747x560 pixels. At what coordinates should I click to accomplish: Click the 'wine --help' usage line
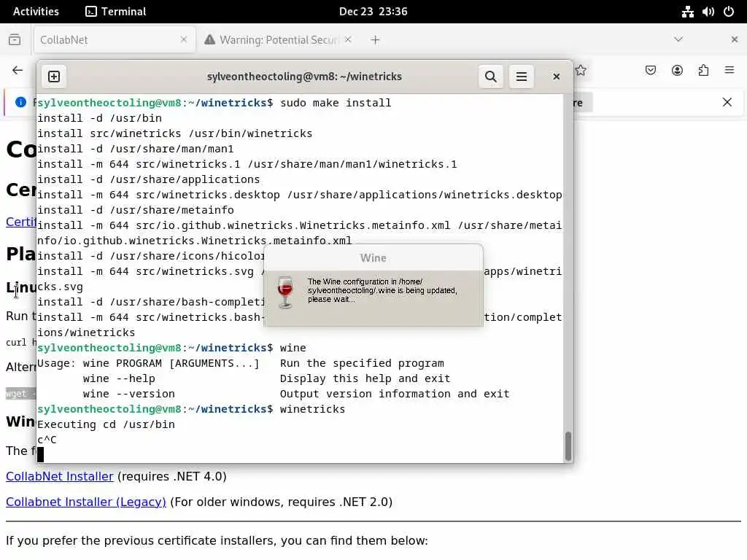pos(266,378)
